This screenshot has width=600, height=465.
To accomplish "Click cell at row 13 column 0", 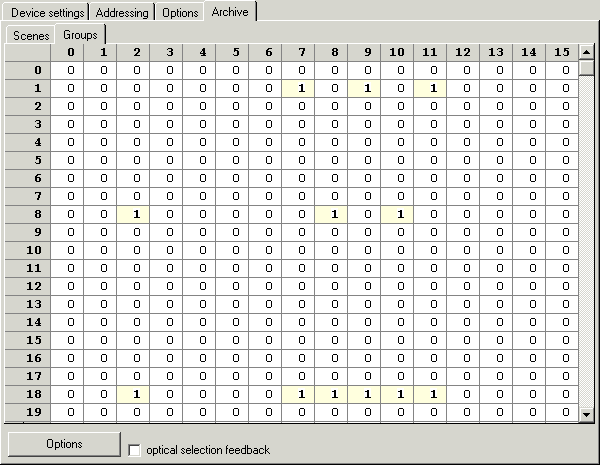I will tap(67, 304).
